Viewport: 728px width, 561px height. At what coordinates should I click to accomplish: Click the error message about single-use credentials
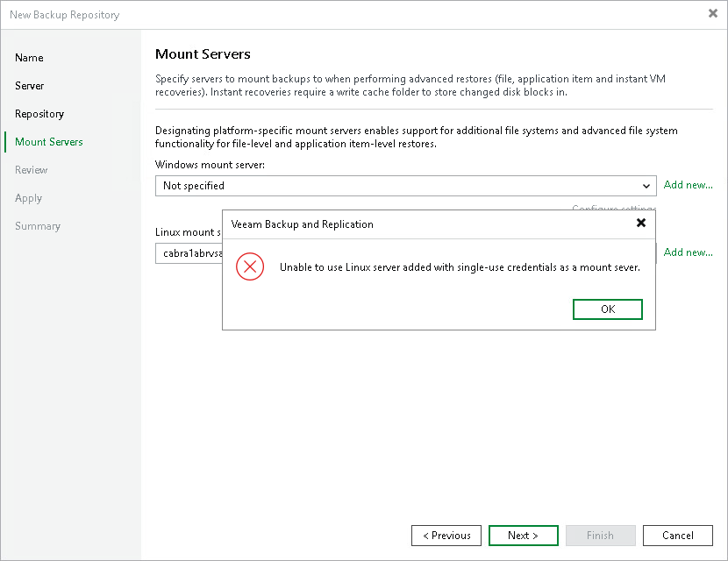pyautogui.click(x=460, y=267)
